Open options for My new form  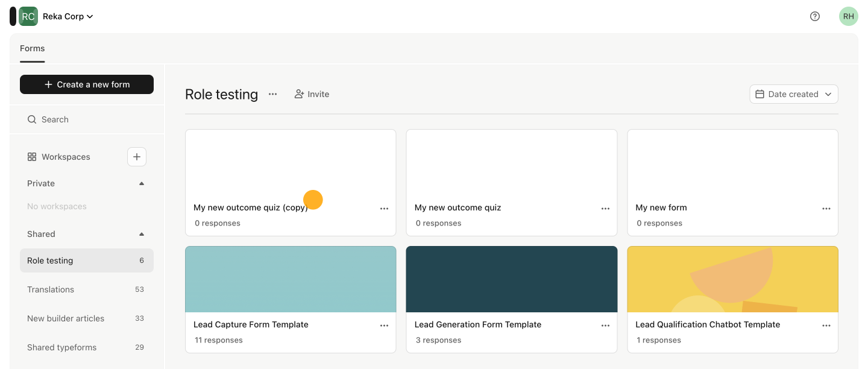pos(826,209)
